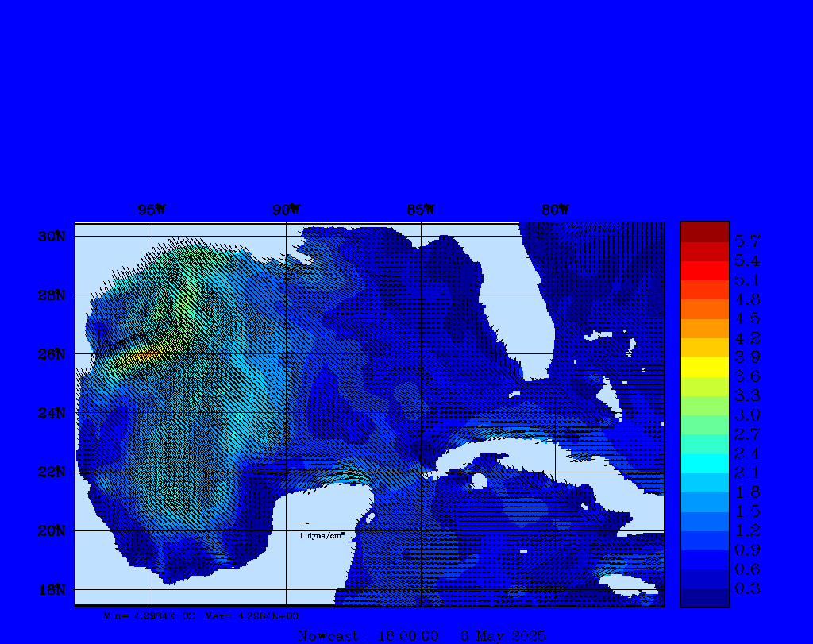This screenshot has width=813, height=644.
Task: Click the dark red top color scale band
Action: coord(704,231)
